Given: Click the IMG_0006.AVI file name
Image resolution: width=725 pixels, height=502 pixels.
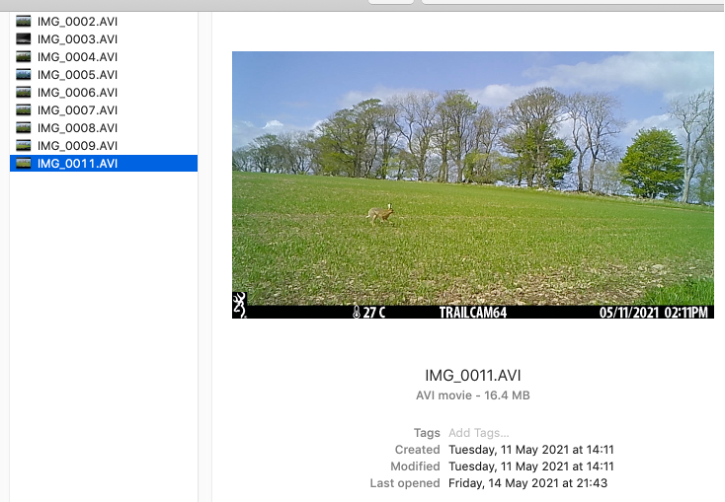Looking at the screenshot, I should pyautogui.click(x=78, y=92).
